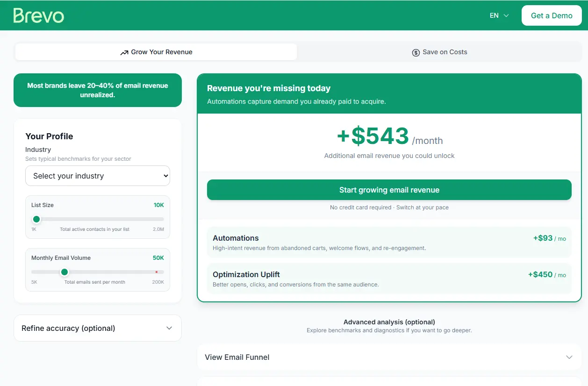Click the Optimization Uplift row
The height and width of the screenshot is (386, 588).
(x=389, y=279)
